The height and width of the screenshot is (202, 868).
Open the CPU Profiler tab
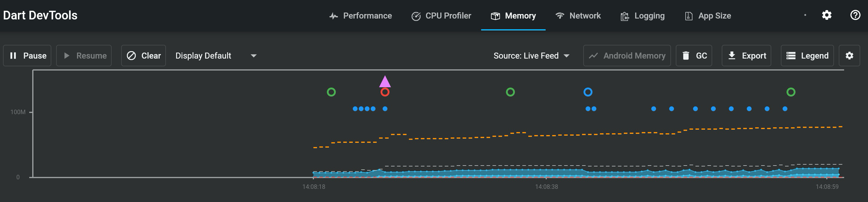[x=441, y=16]
